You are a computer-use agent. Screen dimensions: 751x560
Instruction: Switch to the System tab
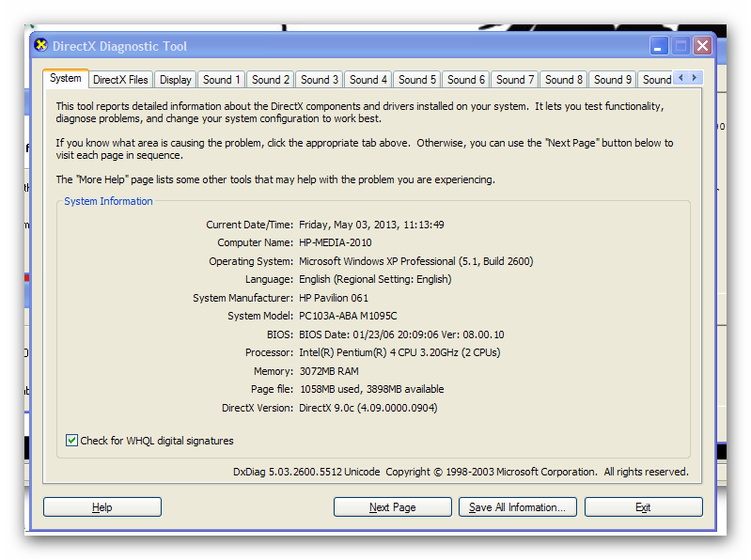tap(66, 79)
